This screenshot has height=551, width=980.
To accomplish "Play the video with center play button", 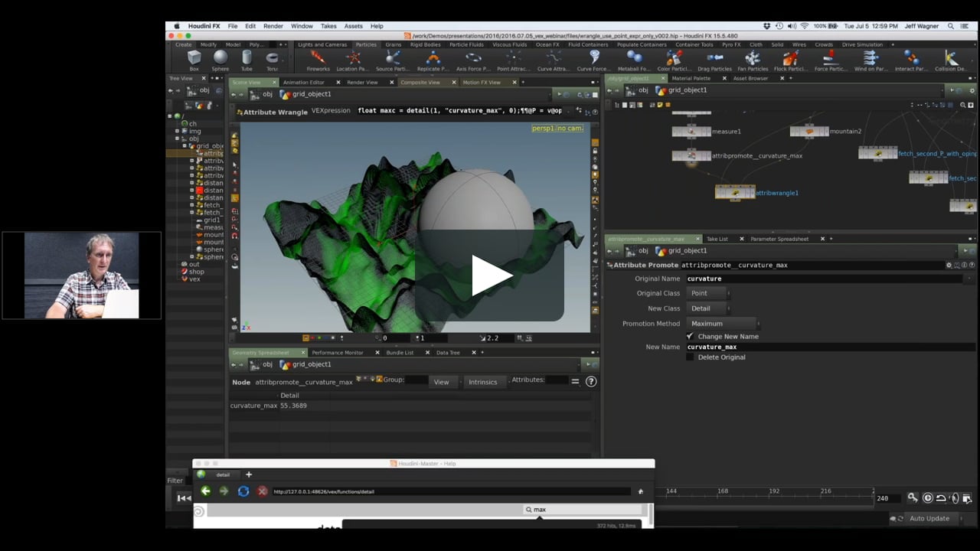I will [x=490, y=275].
